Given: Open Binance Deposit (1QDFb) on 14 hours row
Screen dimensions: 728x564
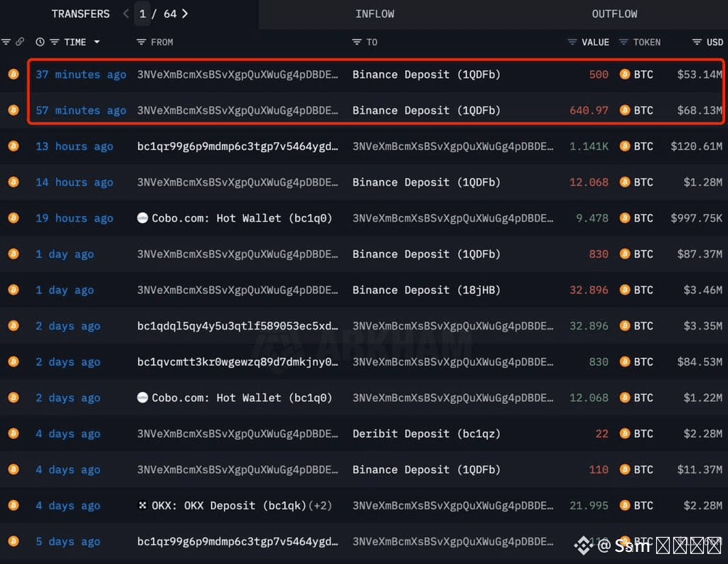Looking at the screenshot, I should 427,183.
